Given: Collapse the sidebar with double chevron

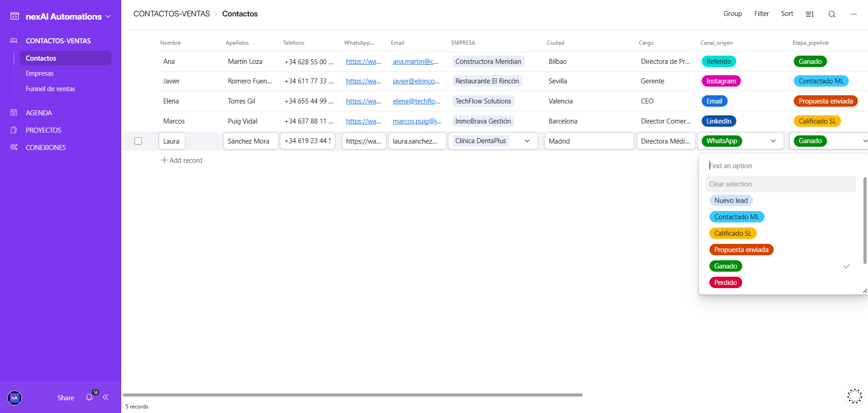Looking at the screenshot, I should coord(106,397).
